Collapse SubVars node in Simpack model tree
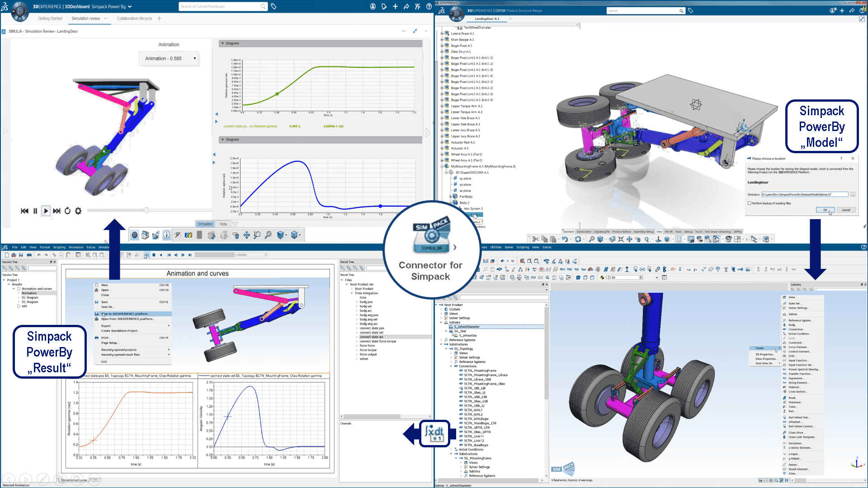868x488 pixels. coord(441,322)
